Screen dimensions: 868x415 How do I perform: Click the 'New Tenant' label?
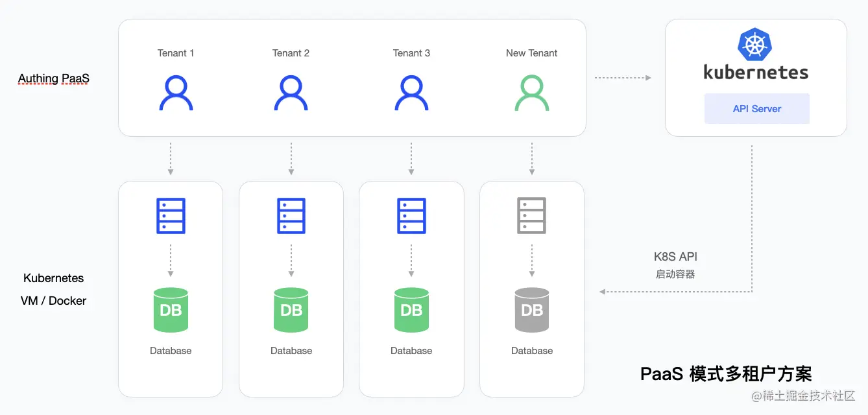532,53
